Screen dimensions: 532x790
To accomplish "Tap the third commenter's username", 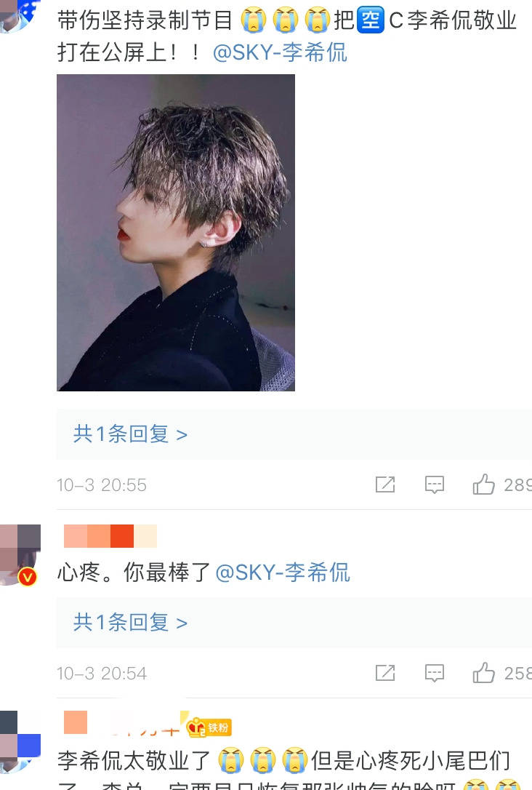I will pyautogui.click(x=122, y=723).
